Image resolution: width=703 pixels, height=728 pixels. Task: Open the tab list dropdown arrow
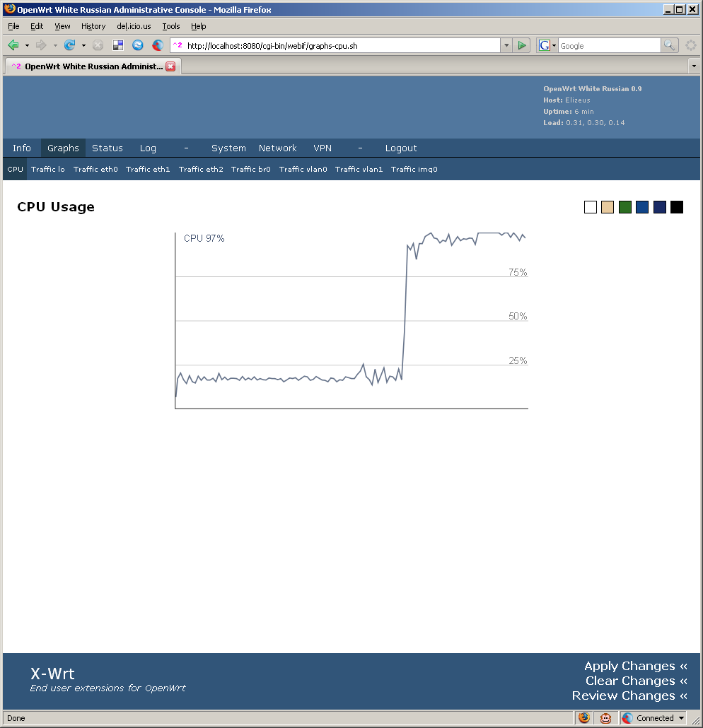coord(694,66)
